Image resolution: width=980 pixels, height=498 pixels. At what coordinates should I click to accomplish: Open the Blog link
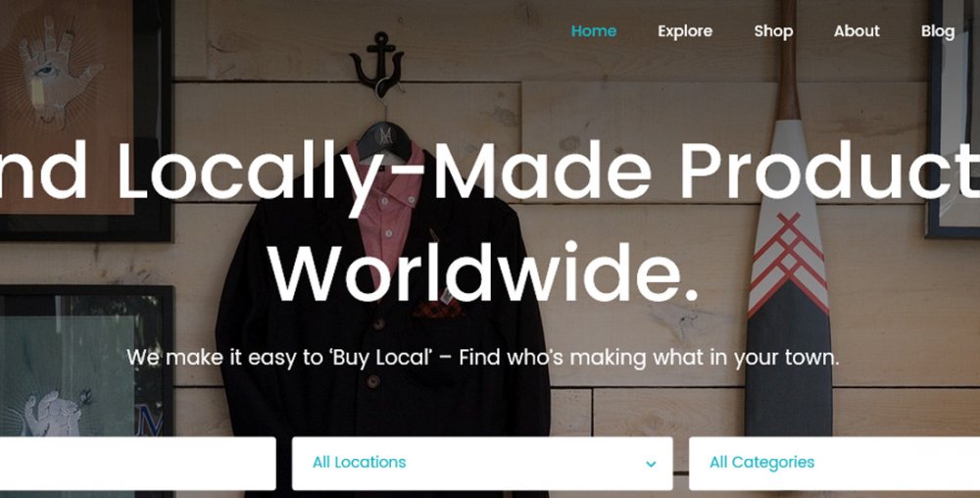coord(938,31)
